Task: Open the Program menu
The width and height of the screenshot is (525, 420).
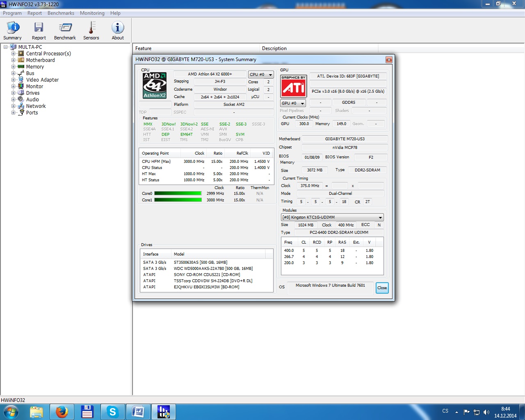Action: 12,13
